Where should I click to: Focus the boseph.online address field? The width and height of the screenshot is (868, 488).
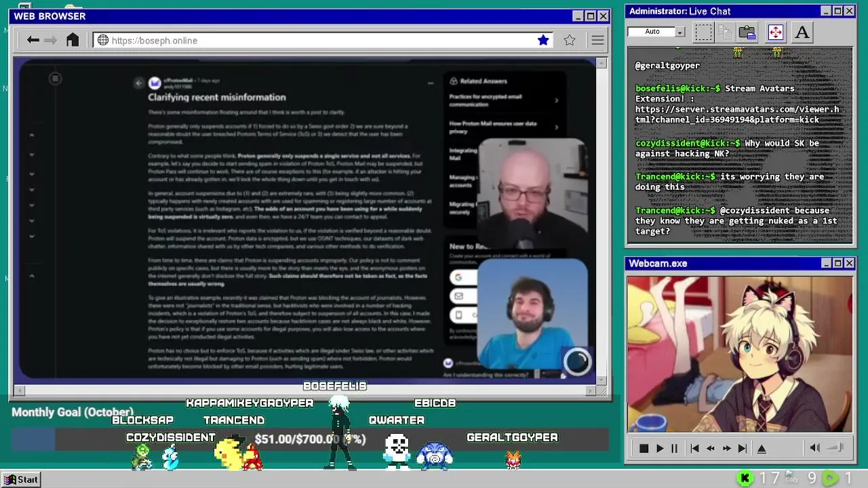[324, 41]
